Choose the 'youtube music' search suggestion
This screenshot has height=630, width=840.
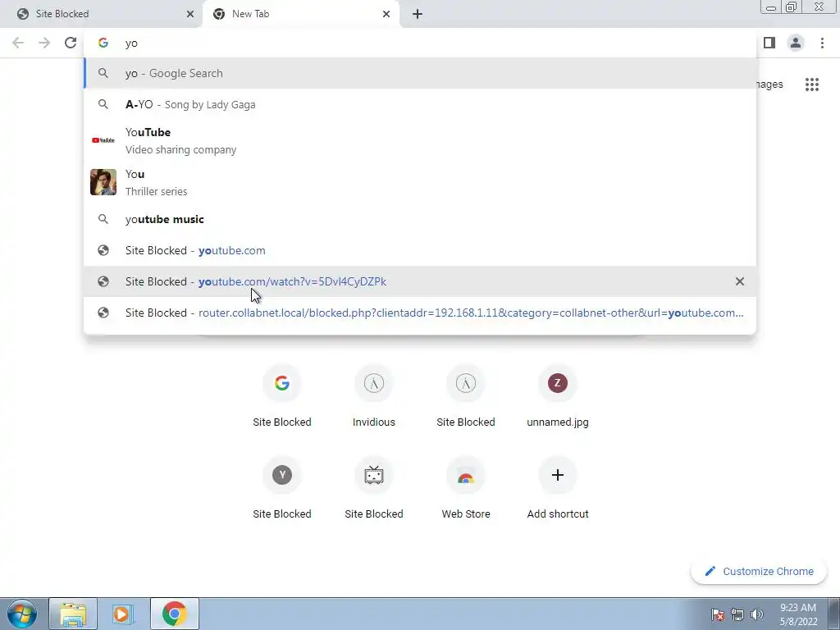click(420, 219)
